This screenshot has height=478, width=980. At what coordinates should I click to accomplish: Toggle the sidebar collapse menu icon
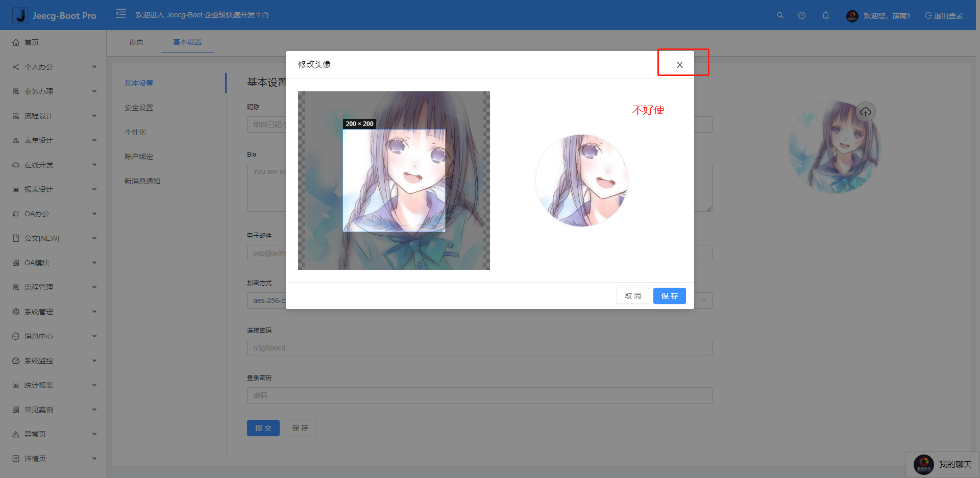pos(121,13)
